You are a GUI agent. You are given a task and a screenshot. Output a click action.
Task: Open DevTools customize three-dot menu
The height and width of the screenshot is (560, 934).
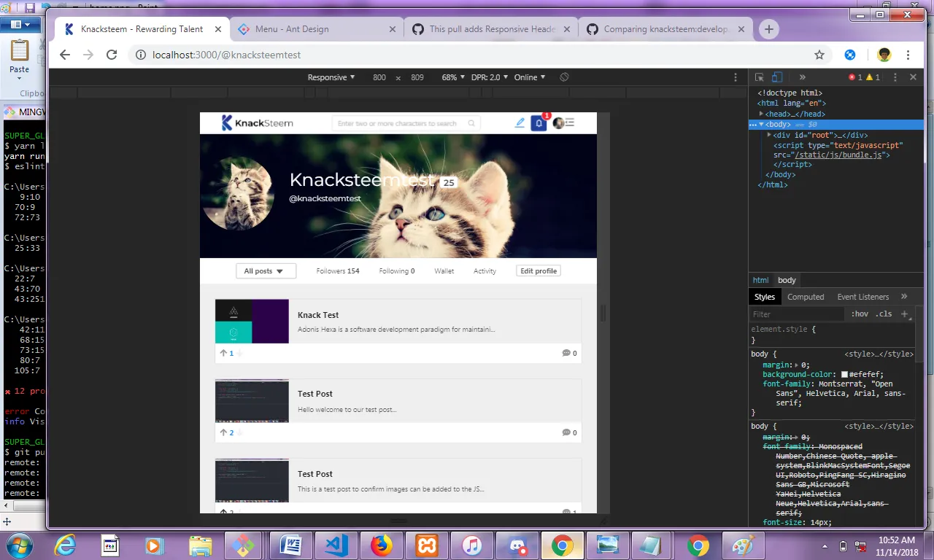tap(897, 77)
